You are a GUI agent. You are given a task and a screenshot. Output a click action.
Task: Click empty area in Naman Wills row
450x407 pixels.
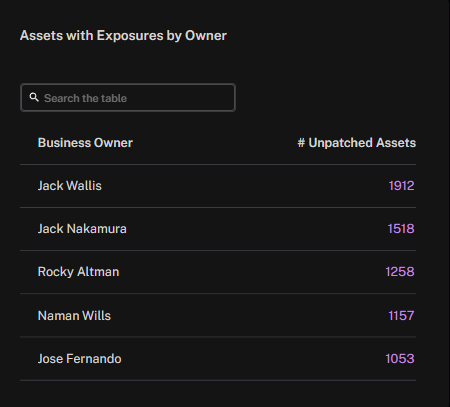[249, 315]
